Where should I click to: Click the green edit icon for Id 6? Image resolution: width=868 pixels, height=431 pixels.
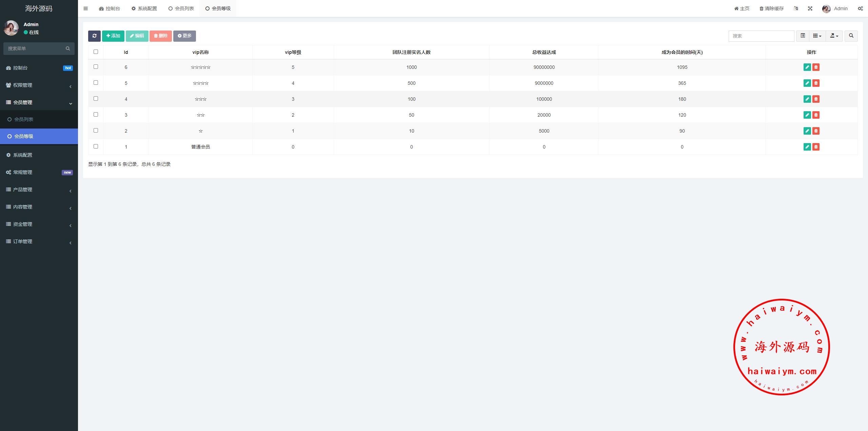pos(807,67)
